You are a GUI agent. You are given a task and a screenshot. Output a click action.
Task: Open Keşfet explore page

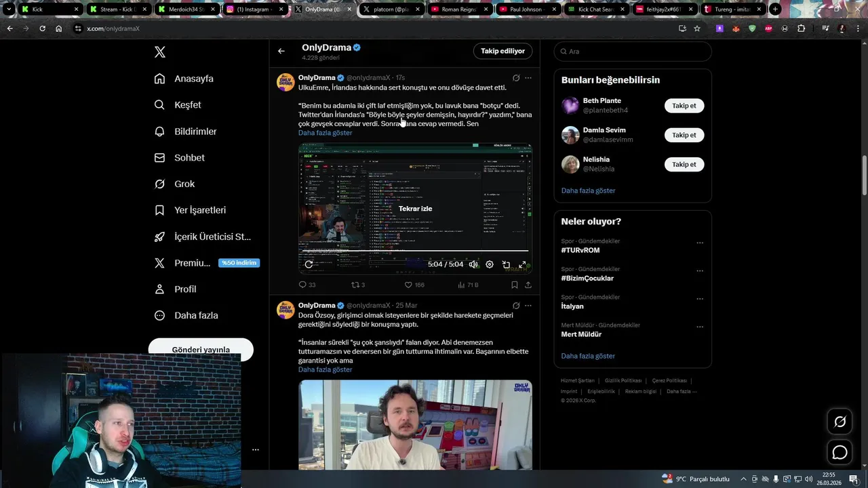click(178, 105)
